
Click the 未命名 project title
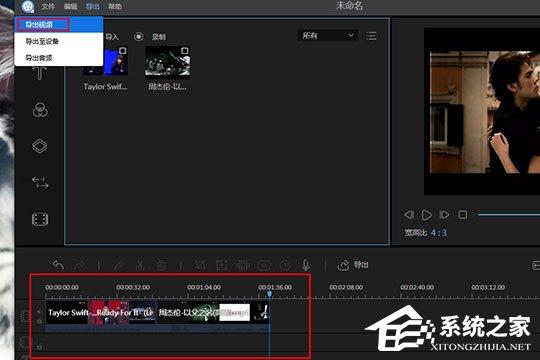(349, 6)
